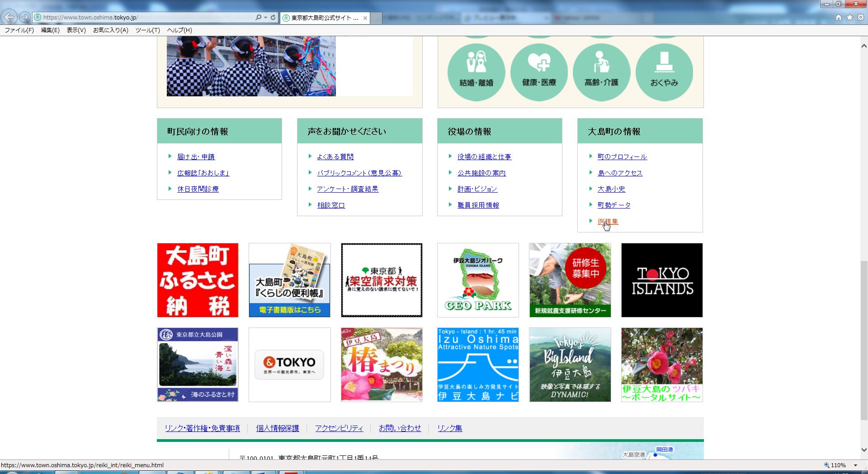Open the お問い合わせ footer link
The width and height of the screenshot is (868, 474).
(400, 428)
